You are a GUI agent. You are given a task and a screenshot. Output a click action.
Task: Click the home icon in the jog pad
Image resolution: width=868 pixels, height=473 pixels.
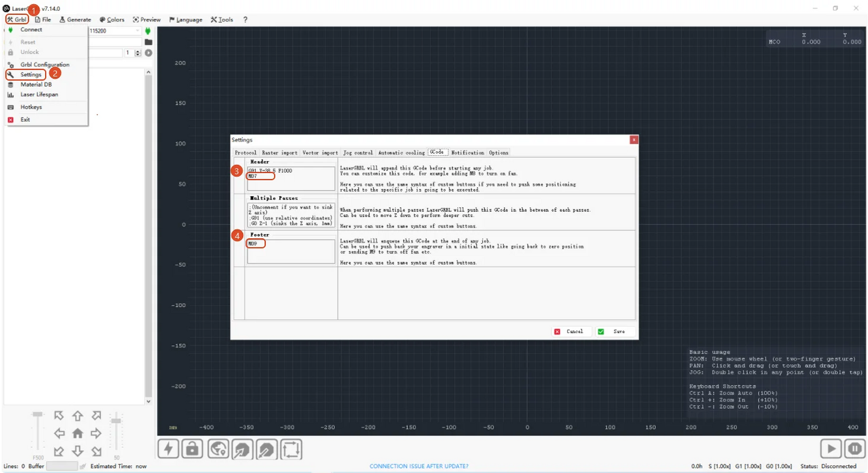click(x=77, y=433)
